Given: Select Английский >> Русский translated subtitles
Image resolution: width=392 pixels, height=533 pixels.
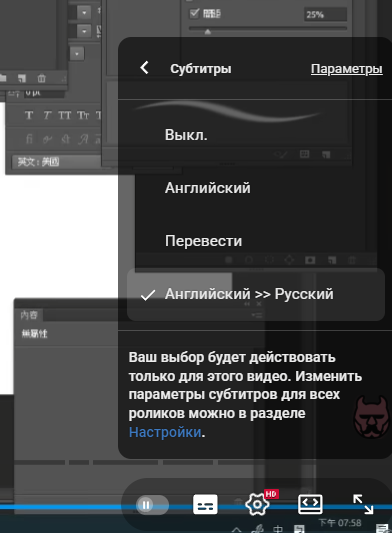Looking at the screenshot, I should 256,294.
